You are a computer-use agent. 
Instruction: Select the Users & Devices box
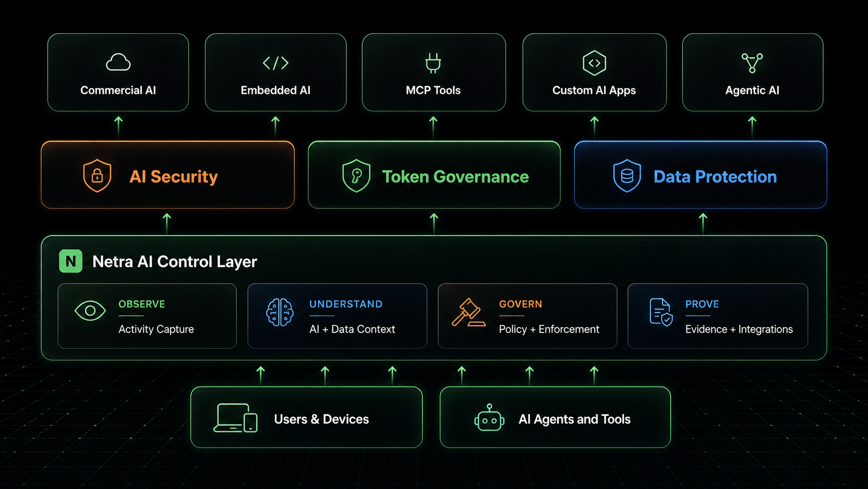(x=306, y=417)
